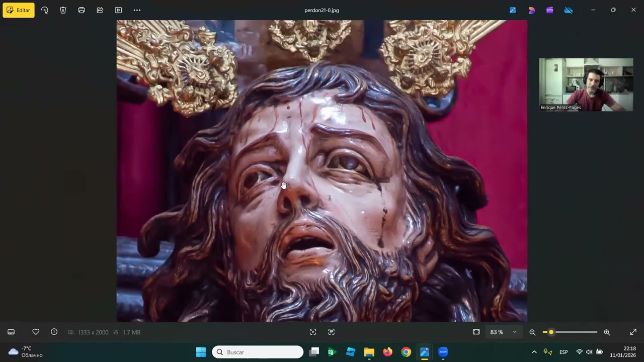Viewport: 644px width, 362px height.
Task: Click the Task View icon on the taskbar
Action: pyautogui.click(x=314, y=352)
